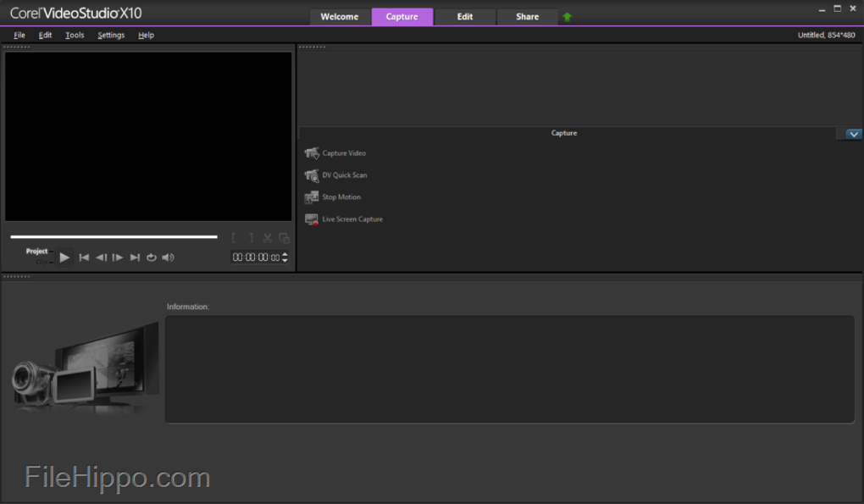Image resolution: width=864 pixels, height=504 pixels.
Task: Start Capture Video
Action: [343, 153]
